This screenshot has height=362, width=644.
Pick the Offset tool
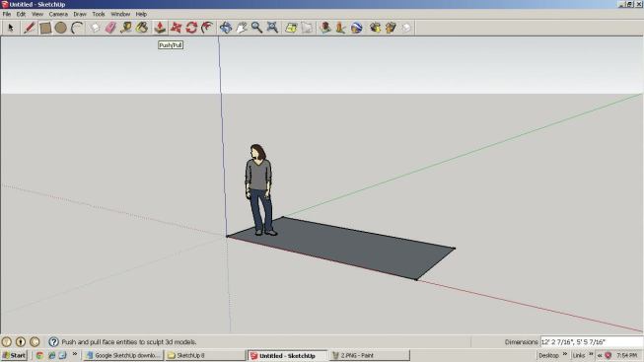[x=207, y=28]
